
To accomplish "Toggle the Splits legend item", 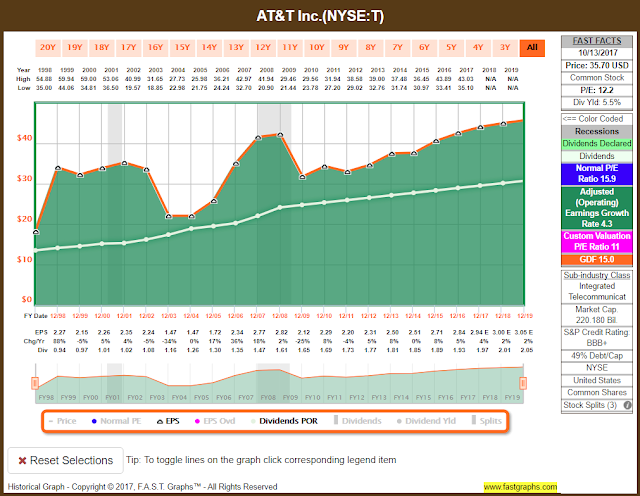I will pyautogui.click(x=487, y=421).
